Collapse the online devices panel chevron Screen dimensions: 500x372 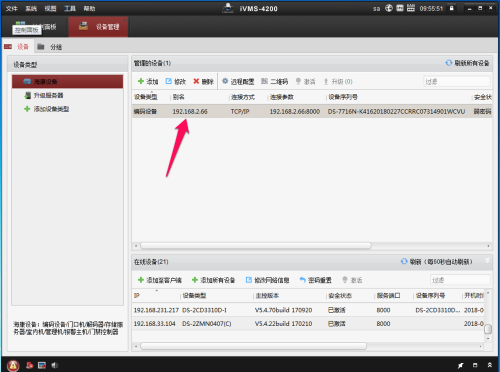click(x=487, y=261)
